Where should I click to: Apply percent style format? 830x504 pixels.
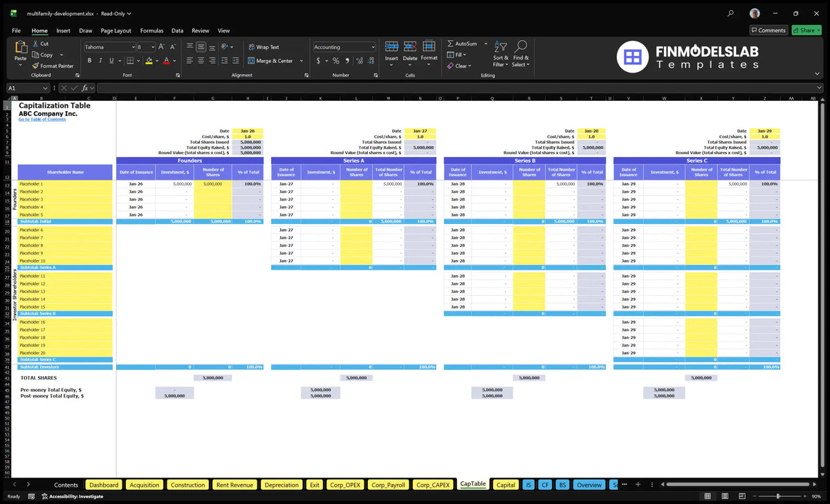336,61
